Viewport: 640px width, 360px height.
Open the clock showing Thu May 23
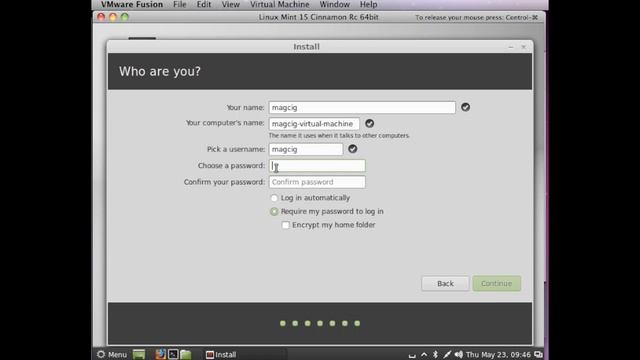(498, 355)
